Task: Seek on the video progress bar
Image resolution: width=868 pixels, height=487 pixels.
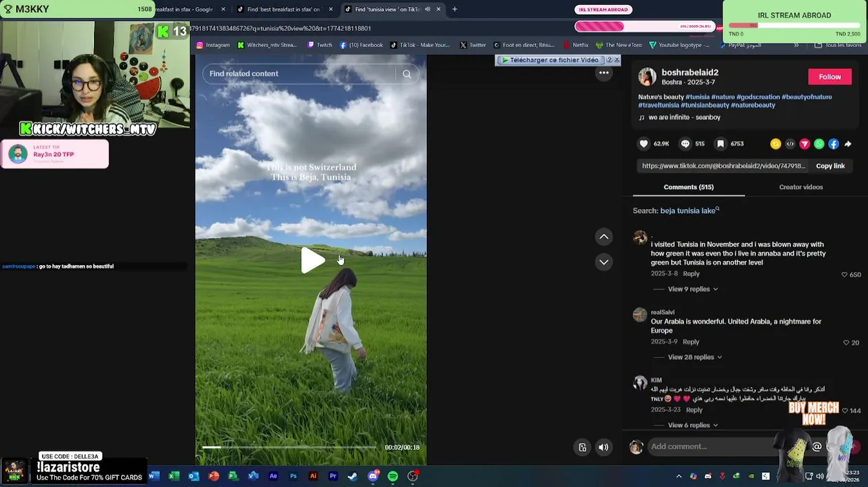Action: pyautogui.click(x=289, y=447)
